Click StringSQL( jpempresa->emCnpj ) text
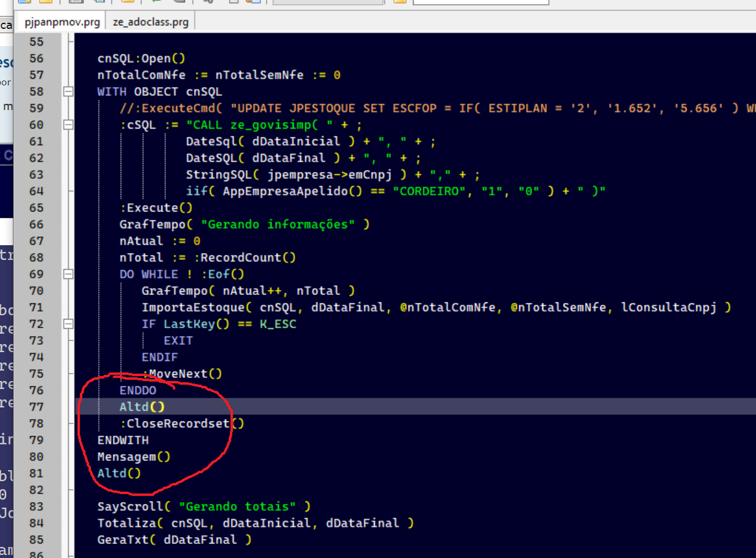 (297, 175)
